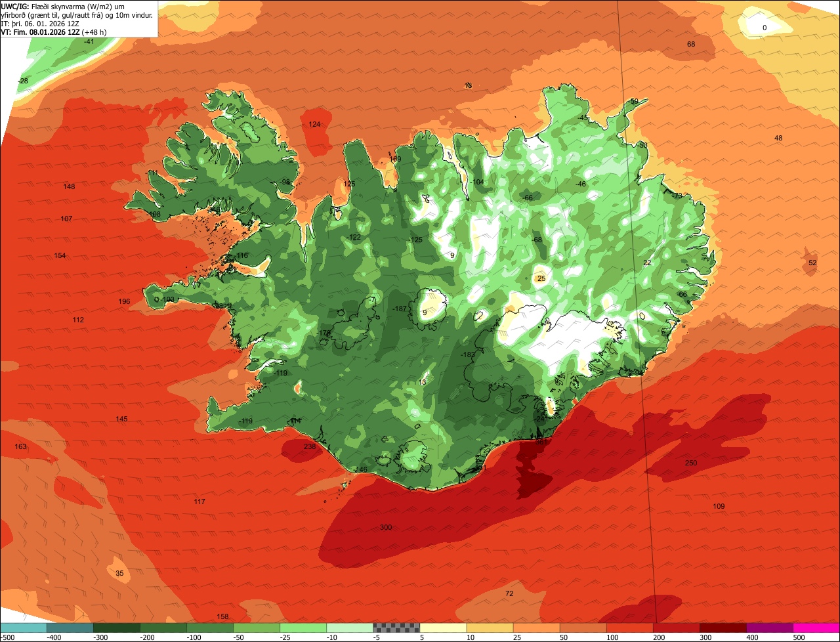Click the '-41' flux value

click(89, 41)
